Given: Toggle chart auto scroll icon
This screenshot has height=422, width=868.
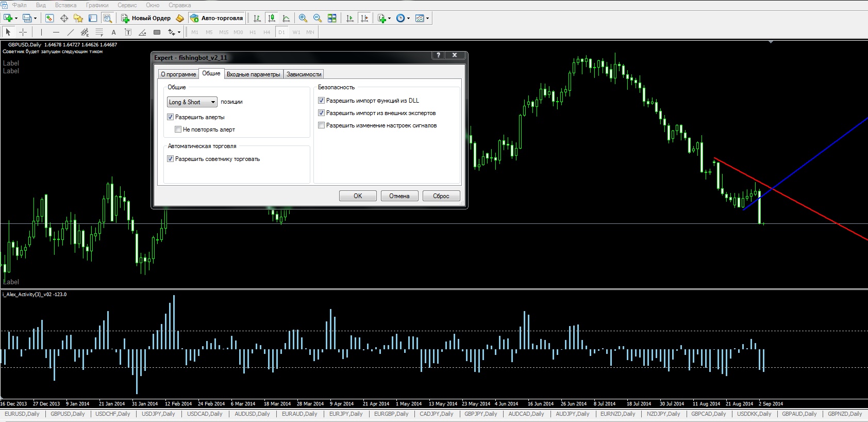Looking at the screenshot, I should pyautogui.click(x=350, y=18).
